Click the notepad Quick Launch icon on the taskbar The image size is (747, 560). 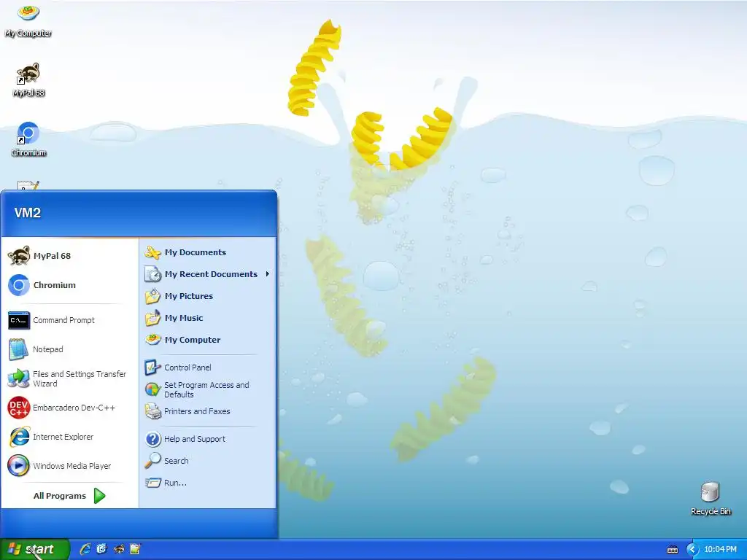pos(135,549)
